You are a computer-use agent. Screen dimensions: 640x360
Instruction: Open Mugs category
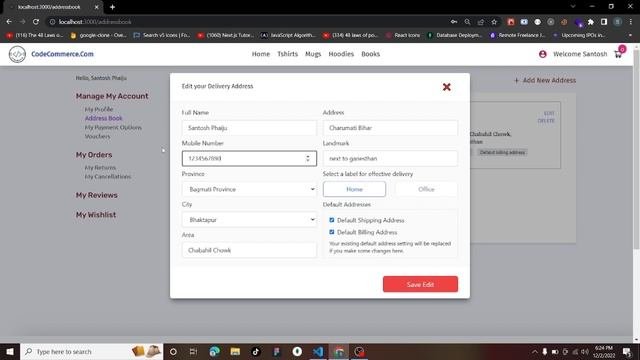tap(313, 54)
